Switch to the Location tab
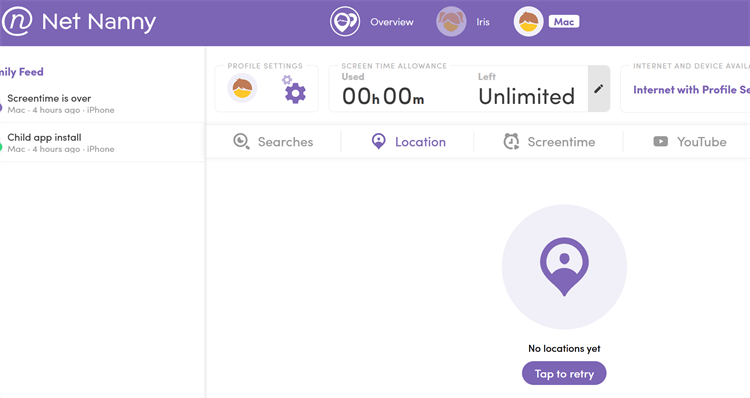This screenshot has width=750, height=398. point(408,142)
